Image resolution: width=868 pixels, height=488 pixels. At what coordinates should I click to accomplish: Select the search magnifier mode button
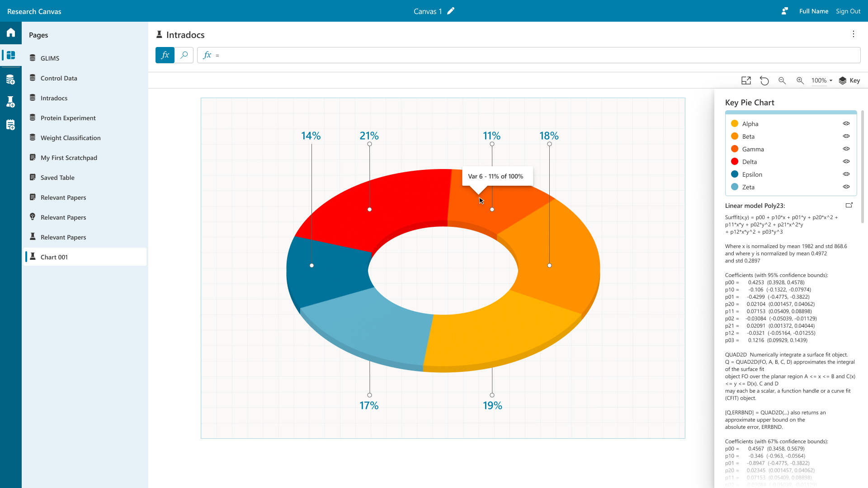tap(184, 55)
